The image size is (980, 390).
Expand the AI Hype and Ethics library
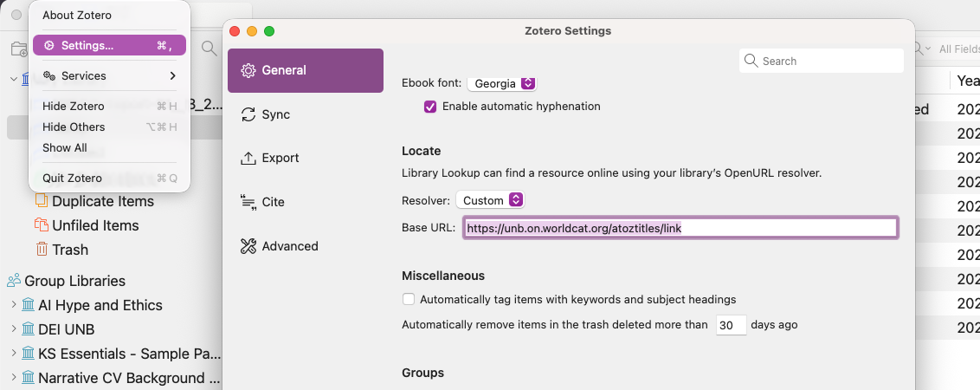13,305
